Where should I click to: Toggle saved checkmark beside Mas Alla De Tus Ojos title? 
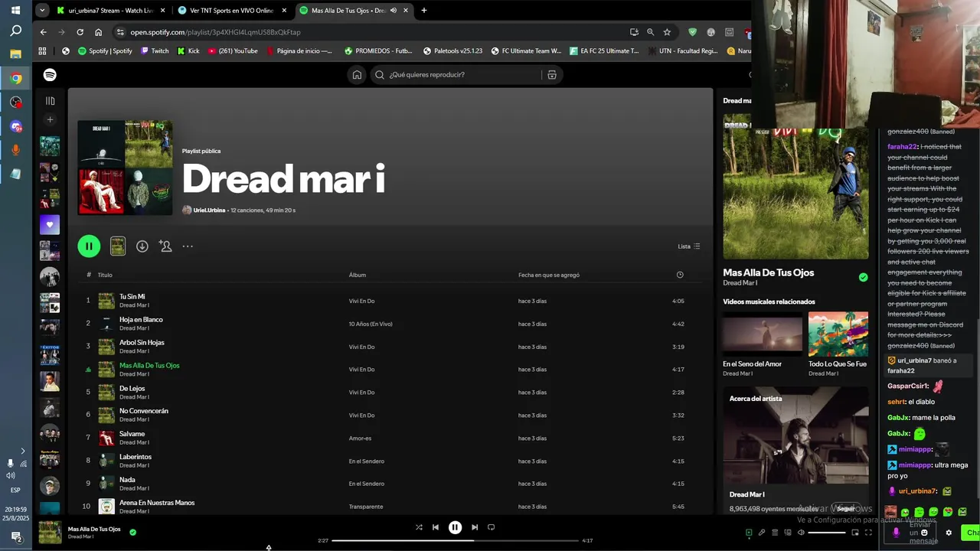pos(863,277)
